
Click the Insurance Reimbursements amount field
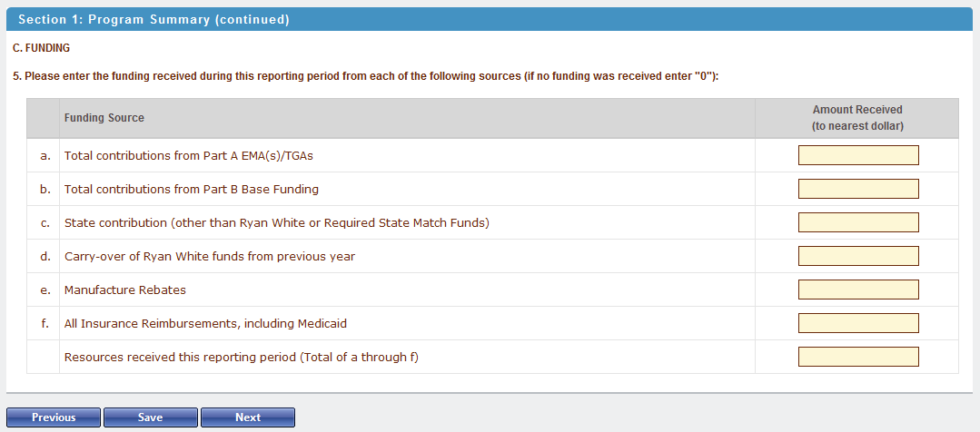[x=858, y=323]
